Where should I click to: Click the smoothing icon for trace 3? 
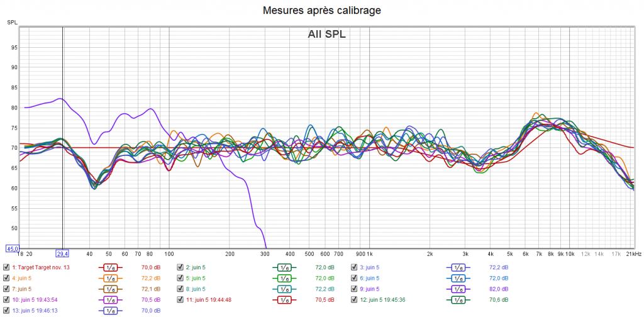(458, 267)
